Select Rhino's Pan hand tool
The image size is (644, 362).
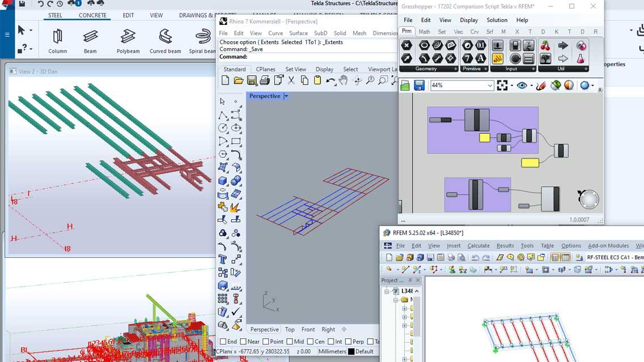point(344,80)
